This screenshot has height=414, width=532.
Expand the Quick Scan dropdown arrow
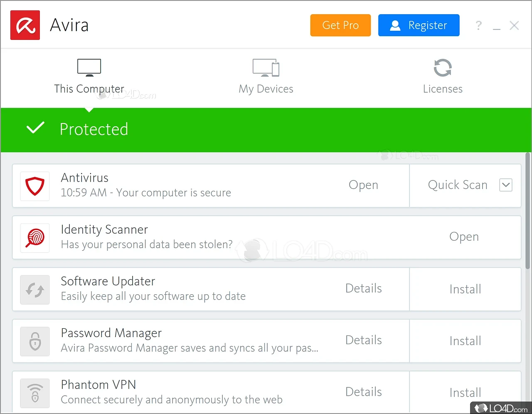coord(506,185)
